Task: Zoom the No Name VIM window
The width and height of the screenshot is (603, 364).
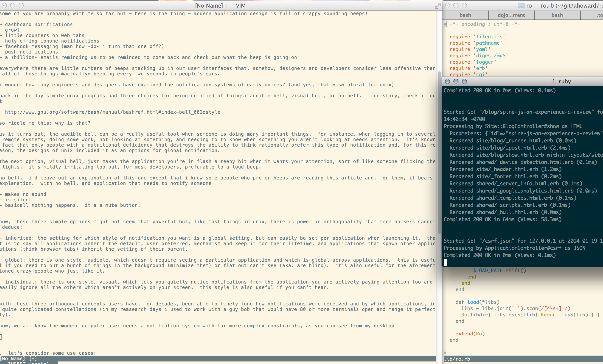Action: (x=21, y=5)
